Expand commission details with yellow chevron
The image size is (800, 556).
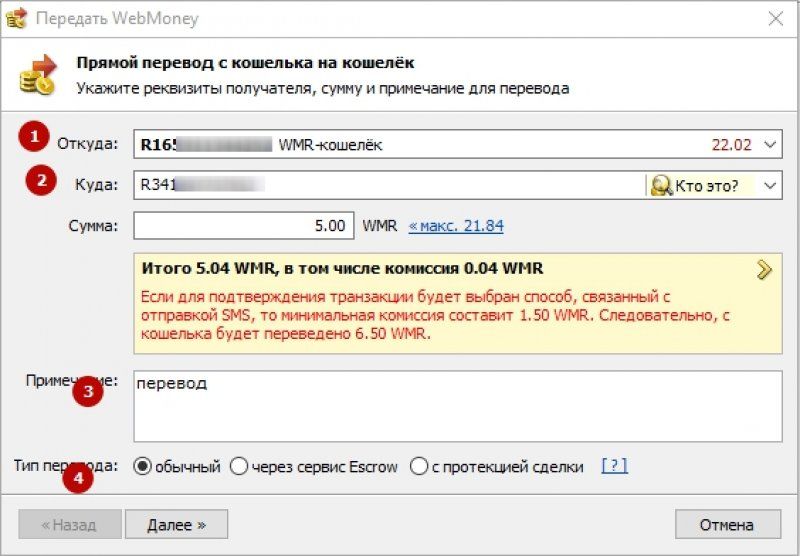pos(764,269)
